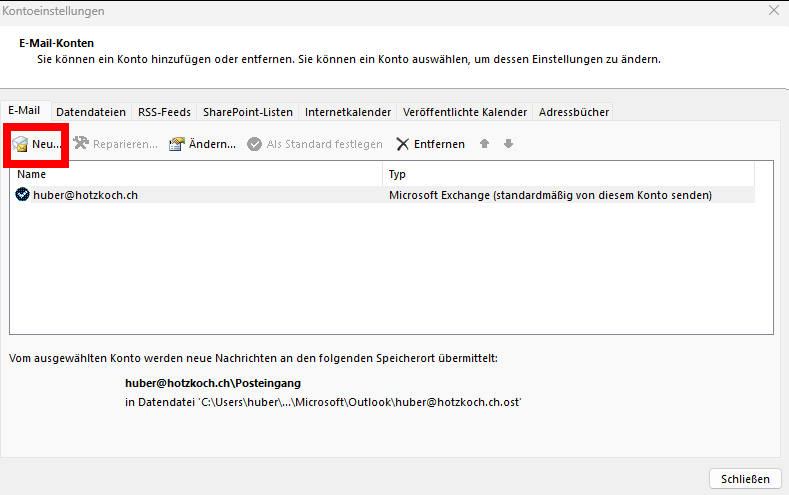Move account down with arrow icon
Screen dimensions: 789x495
coord(508,144)
